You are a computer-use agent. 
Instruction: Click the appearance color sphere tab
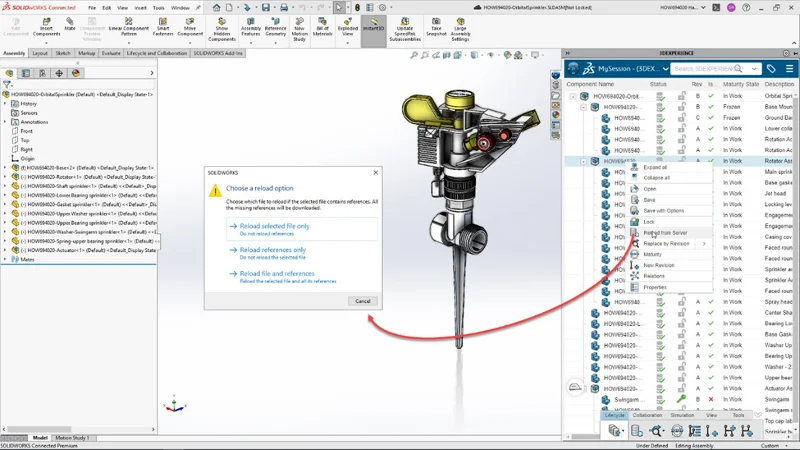point(76,73)
